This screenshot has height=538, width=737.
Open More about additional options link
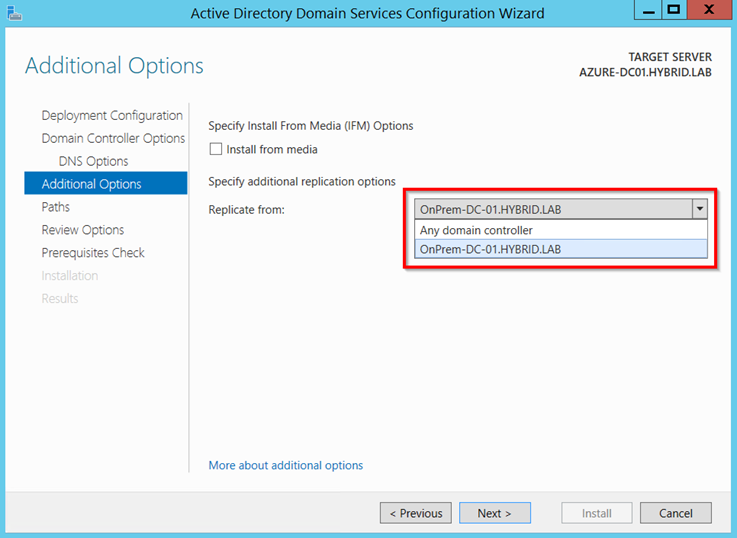coord(286,465)
